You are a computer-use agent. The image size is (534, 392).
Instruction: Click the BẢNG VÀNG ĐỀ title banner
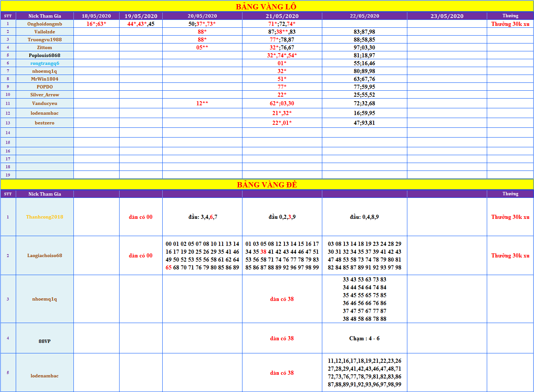pos(267,185)
